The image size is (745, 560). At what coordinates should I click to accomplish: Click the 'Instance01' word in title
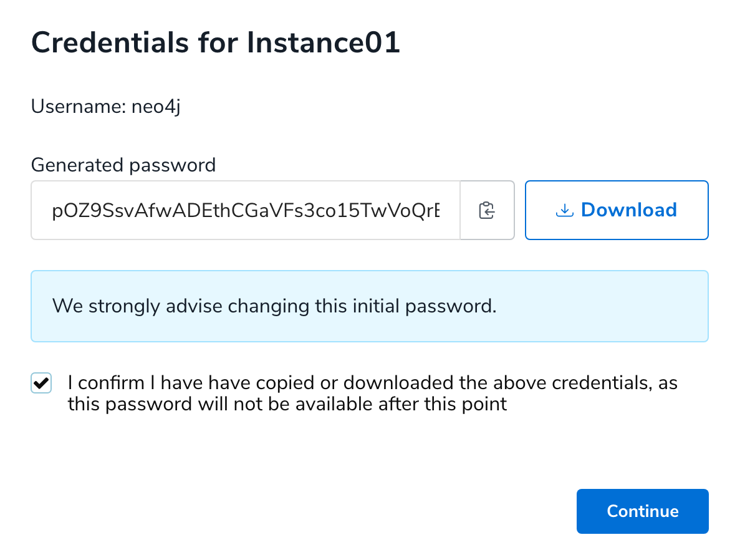324,44
